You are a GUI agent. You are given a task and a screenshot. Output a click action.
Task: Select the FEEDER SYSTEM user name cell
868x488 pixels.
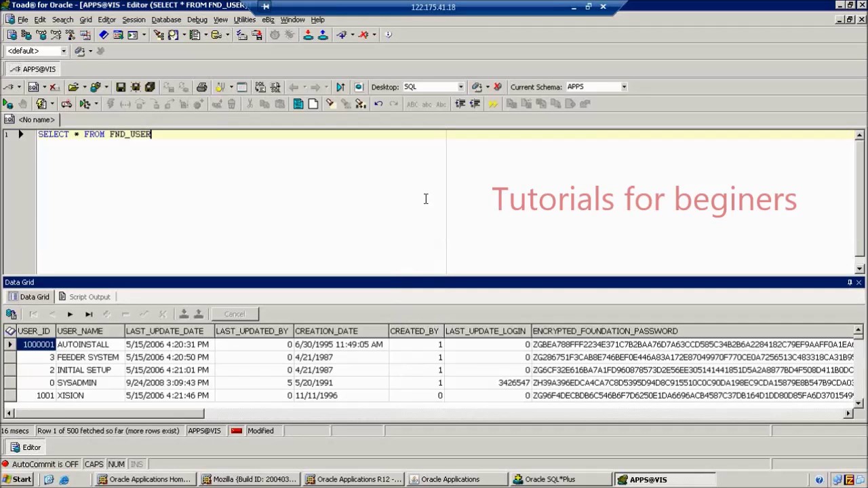tap(90, 357)
